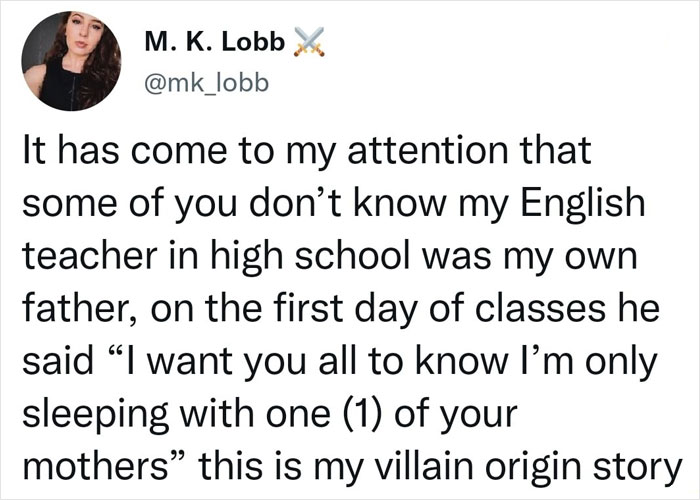This screenshot has height=500, width=700.
Task: Open the round profile avatar photo
Action: click(x=71, y=61)
